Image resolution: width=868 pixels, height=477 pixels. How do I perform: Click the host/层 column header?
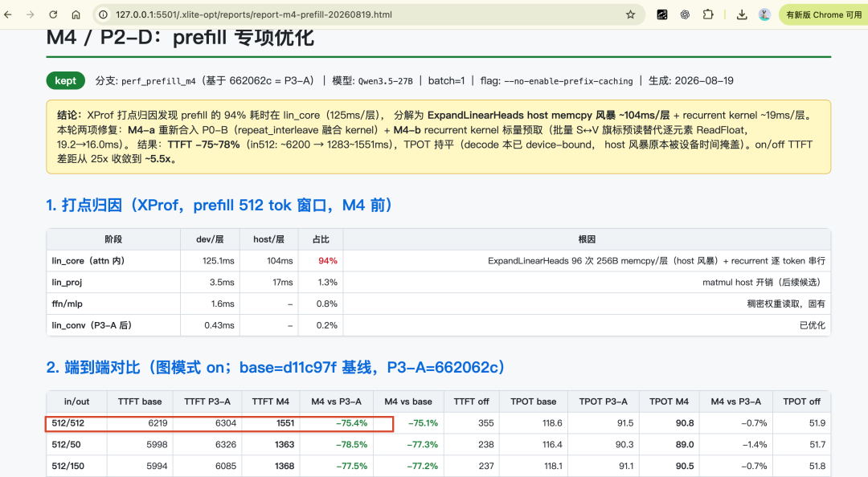(269, 239)
